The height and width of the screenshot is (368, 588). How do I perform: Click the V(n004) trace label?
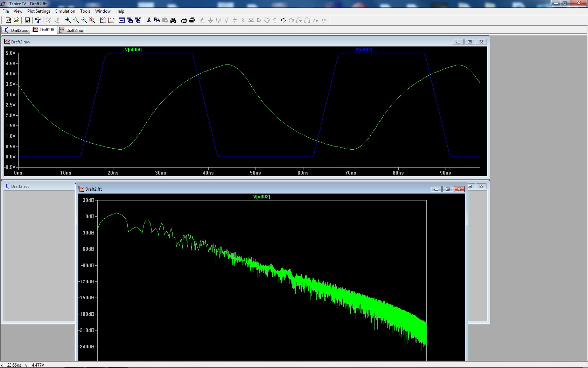point(133,50)
